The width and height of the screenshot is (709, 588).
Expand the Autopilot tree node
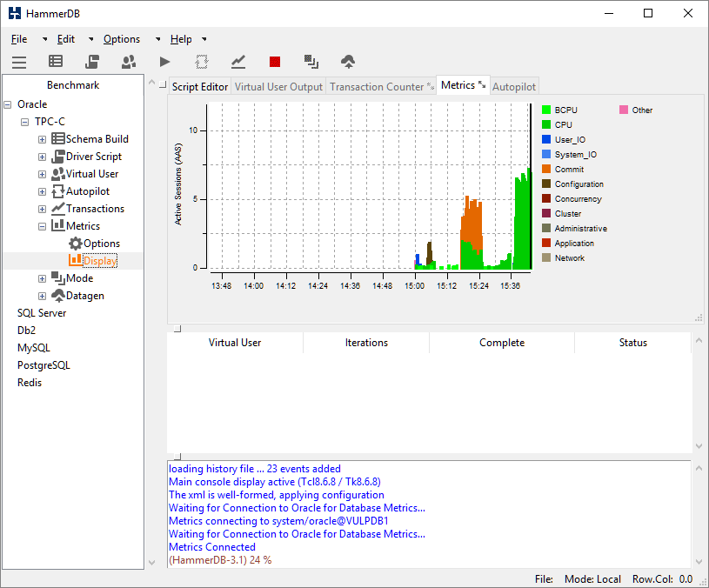click(42, 191)
